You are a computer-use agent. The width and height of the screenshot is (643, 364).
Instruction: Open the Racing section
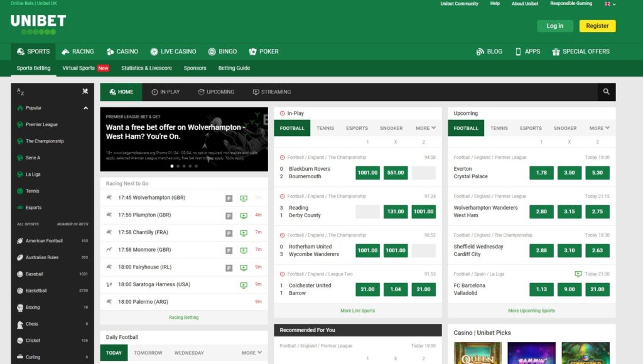click(x=77, y=51)
